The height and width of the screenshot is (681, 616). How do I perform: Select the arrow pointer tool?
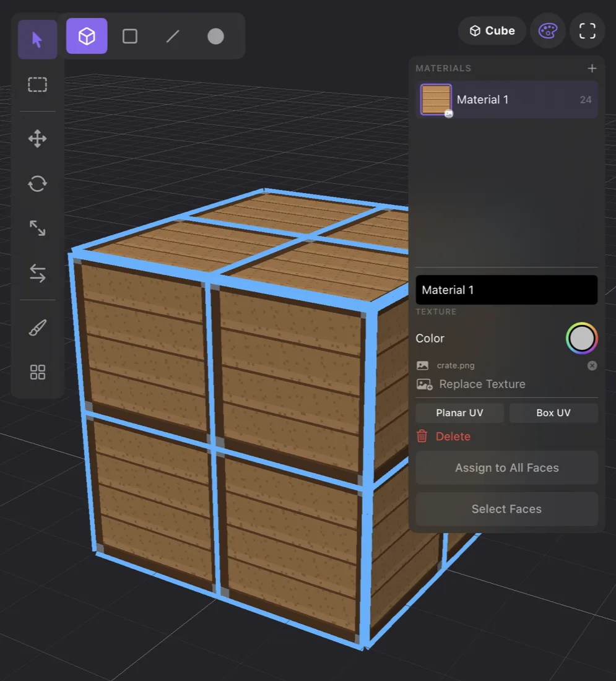37,40
